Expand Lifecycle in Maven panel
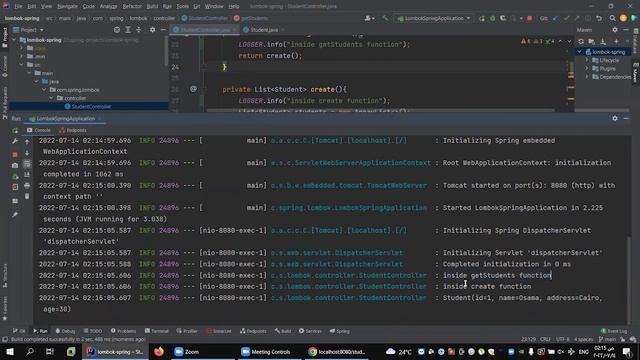Viewport: 640px width, 360px height. [587, 60]
